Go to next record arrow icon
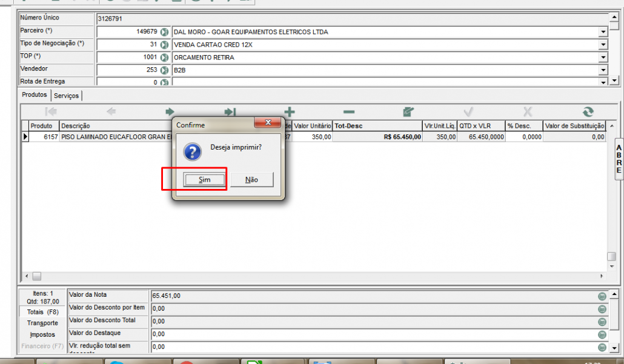The height and width of the screenshot is (364, 624). click(170, 112)
